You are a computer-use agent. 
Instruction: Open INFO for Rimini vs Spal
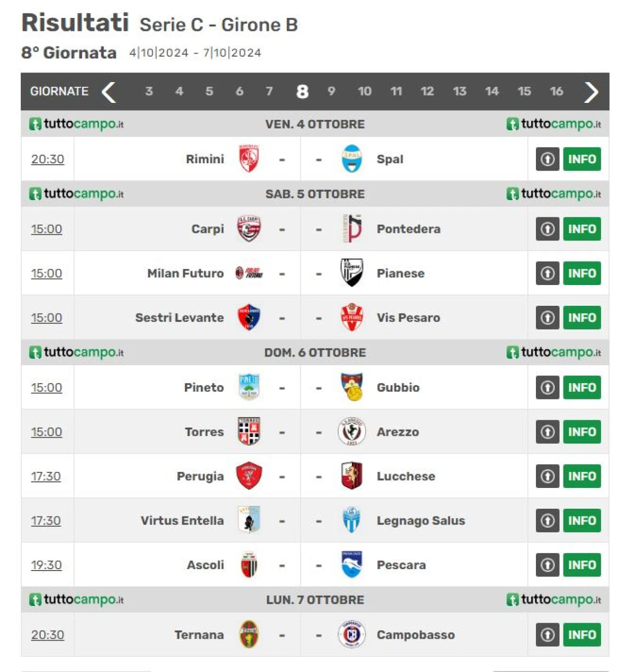point(582,159)
